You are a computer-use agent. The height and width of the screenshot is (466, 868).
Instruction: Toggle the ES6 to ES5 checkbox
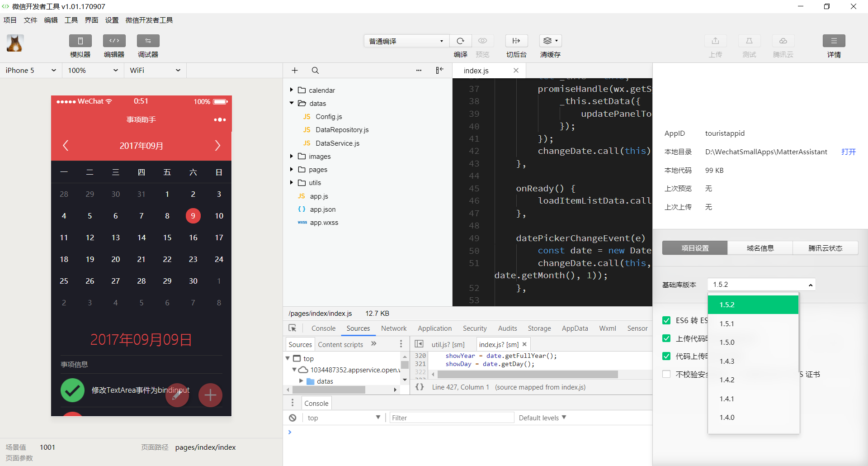click(666, 320)
